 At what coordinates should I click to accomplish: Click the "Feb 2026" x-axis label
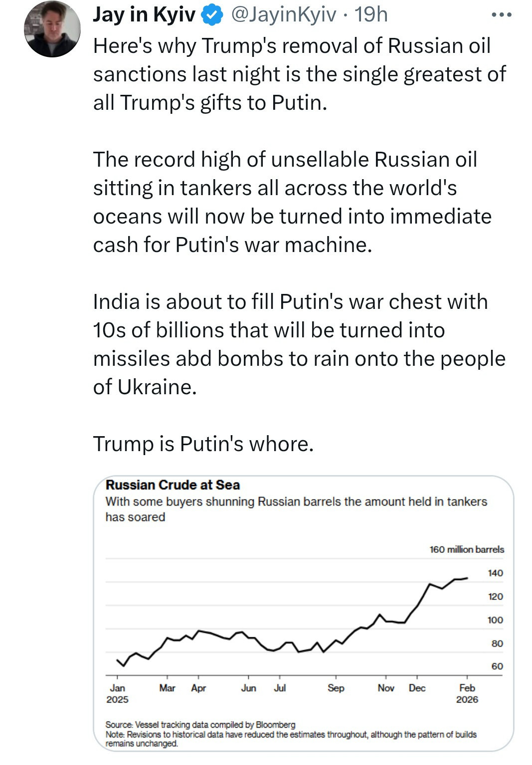(467, 694)
